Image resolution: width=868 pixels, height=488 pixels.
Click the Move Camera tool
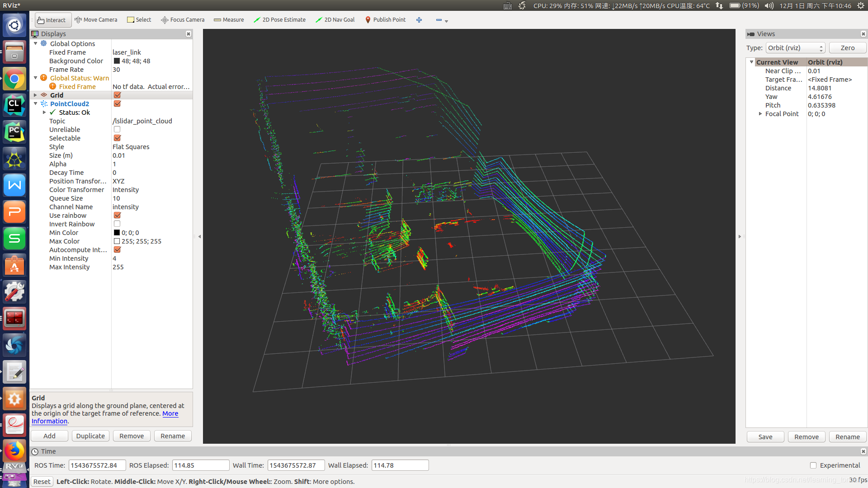coord(97,20)
